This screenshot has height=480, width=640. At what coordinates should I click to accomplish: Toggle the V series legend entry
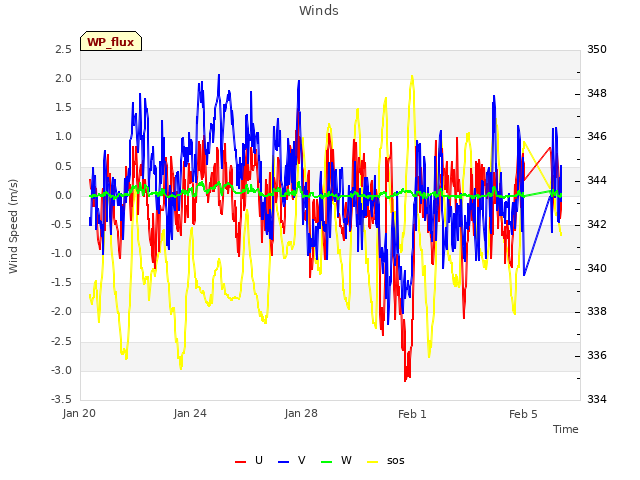coord(291,460)
